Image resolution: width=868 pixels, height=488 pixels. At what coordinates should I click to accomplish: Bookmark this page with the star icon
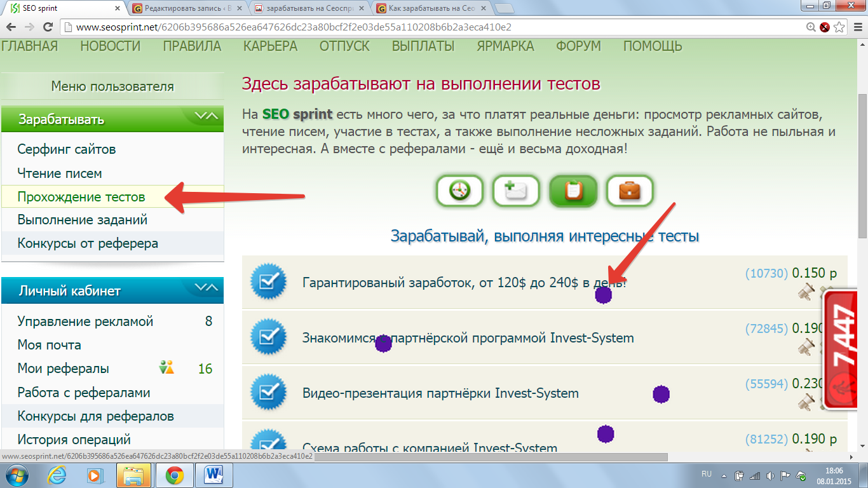point(839,27)
